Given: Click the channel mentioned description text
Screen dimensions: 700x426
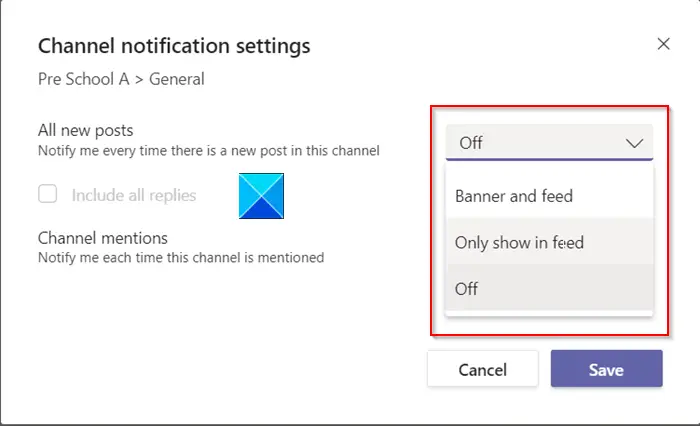Looking at the screenshot, I should point(181,257).
